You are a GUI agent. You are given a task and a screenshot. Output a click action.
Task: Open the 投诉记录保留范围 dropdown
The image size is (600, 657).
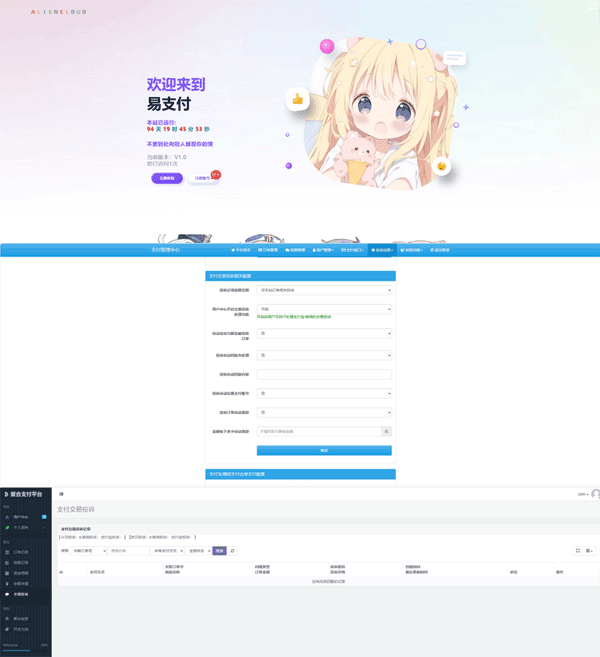pyautogui.click(x=324, y=290)
